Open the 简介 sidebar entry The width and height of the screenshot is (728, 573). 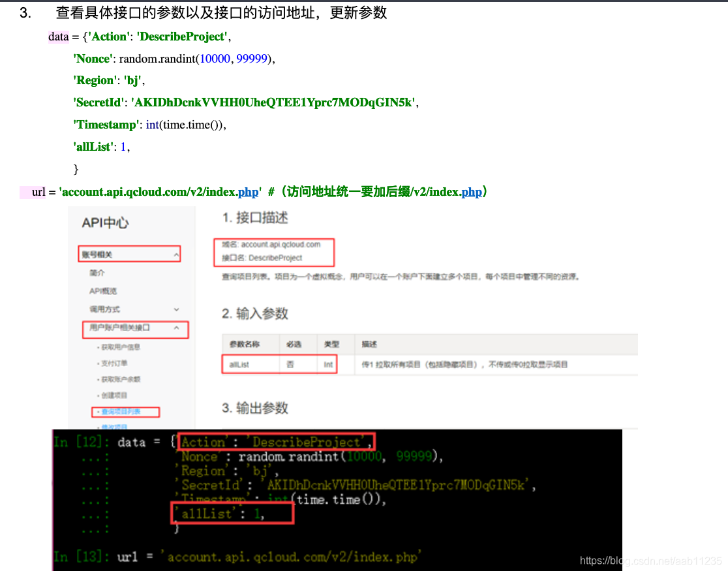click(97, 273)
